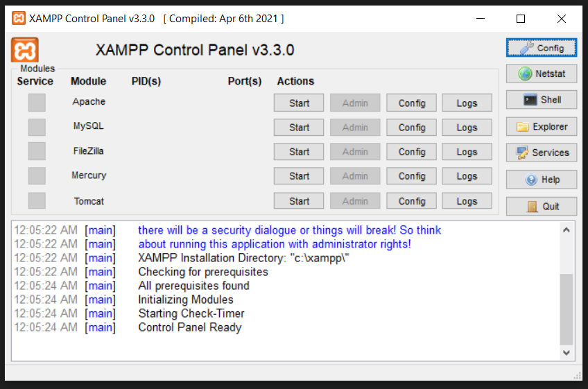The image size is (588, 389).
Task: Click the log panel scrollbar thumb
Action: [567, 309]
